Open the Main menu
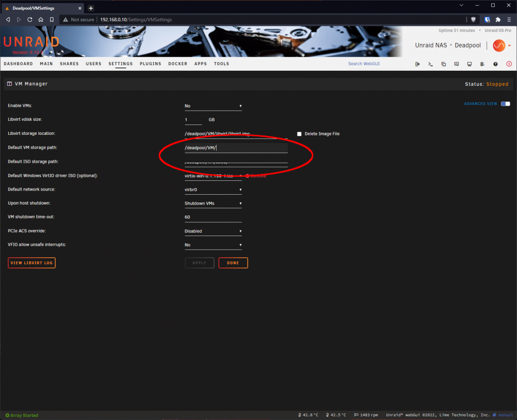This screenshot has height=420, width=517. (x=46, y=64)
